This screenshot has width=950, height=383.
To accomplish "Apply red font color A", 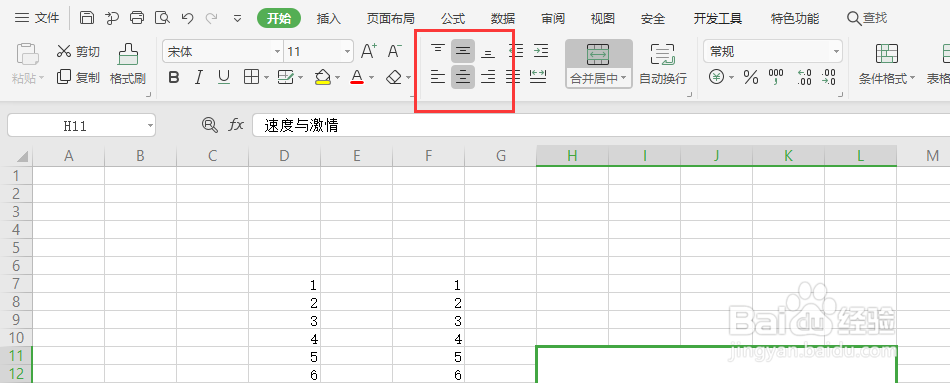I will [357, 77].
